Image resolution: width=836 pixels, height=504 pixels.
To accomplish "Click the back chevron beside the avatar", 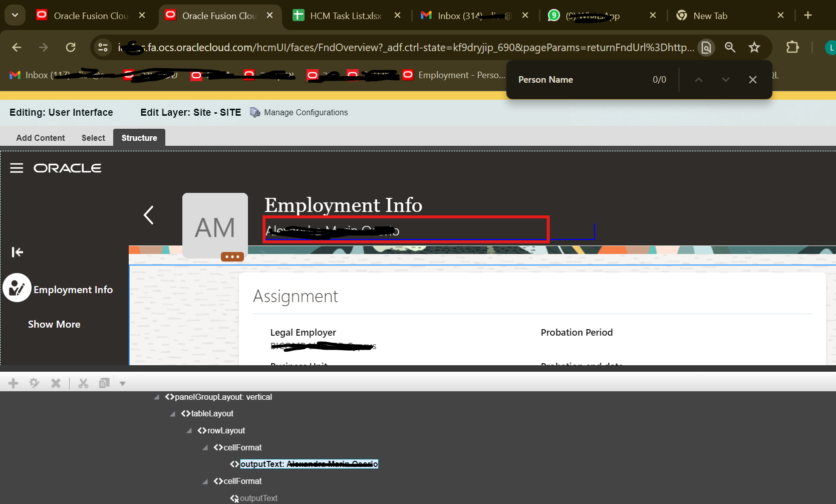I will 148,215.
